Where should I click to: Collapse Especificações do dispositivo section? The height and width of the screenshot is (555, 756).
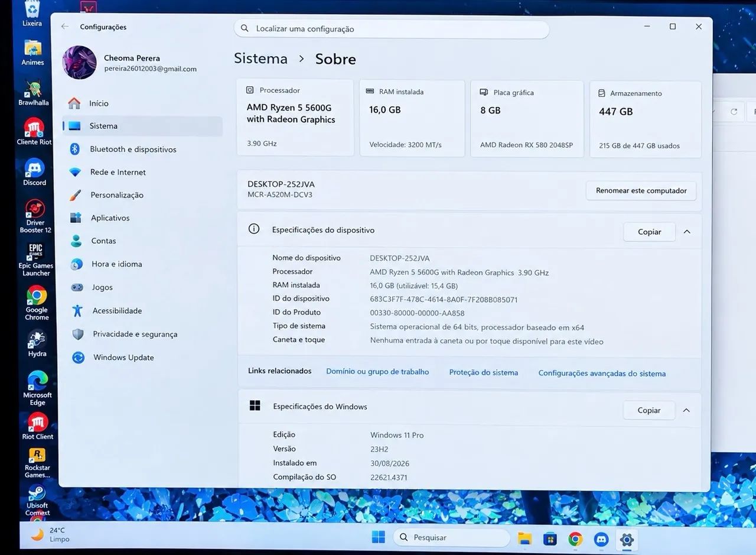(x=687, y=232)
